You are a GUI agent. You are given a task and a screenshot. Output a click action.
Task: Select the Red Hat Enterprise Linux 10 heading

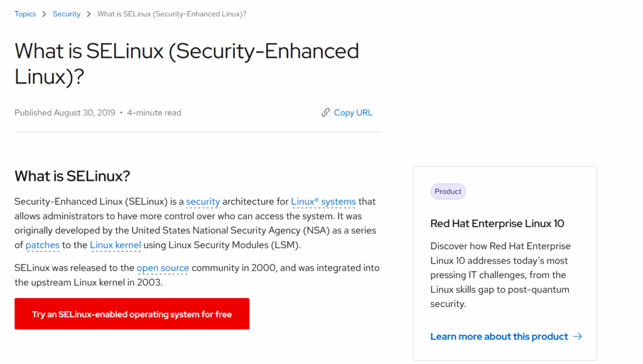[497, 223]
